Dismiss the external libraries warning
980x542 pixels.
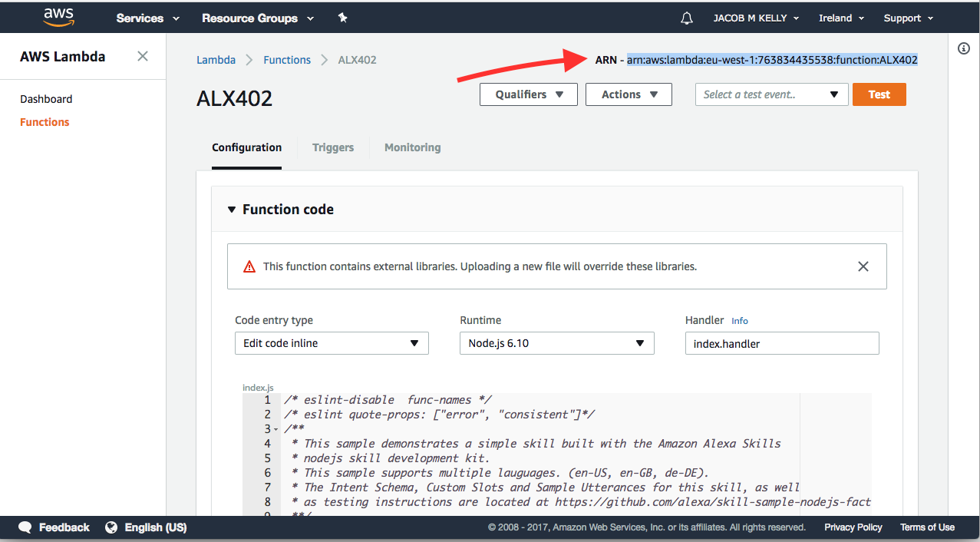pyautogui.click(x=863, y=266)
